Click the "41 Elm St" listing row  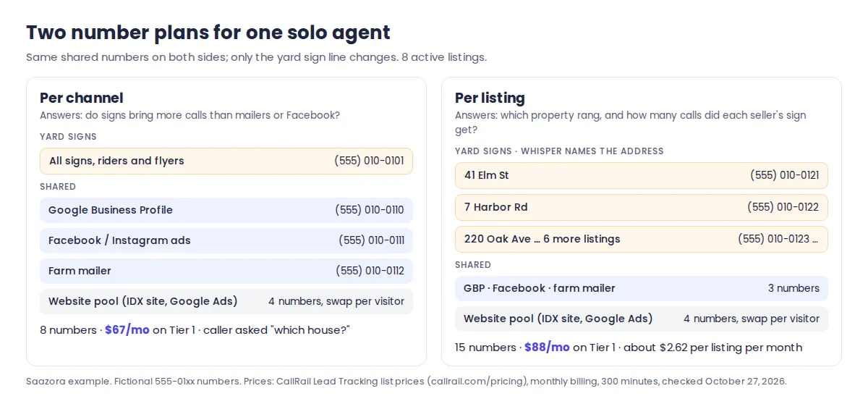tap(642, 175)
